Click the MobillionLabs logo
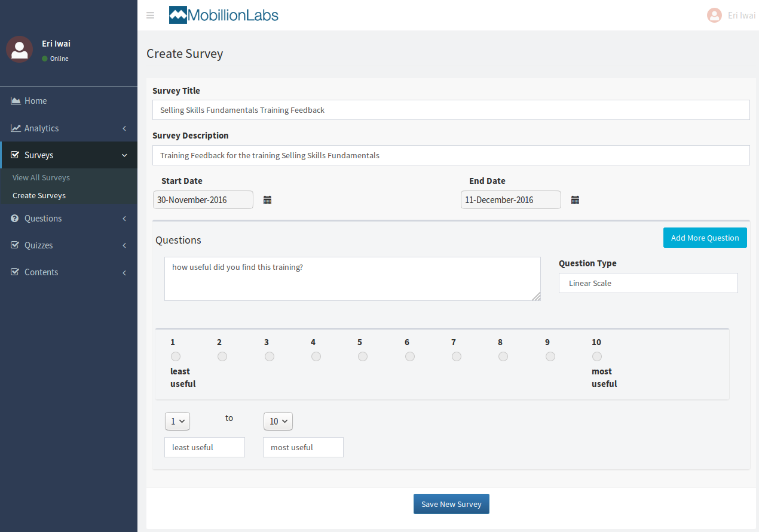 pos(224,15)
